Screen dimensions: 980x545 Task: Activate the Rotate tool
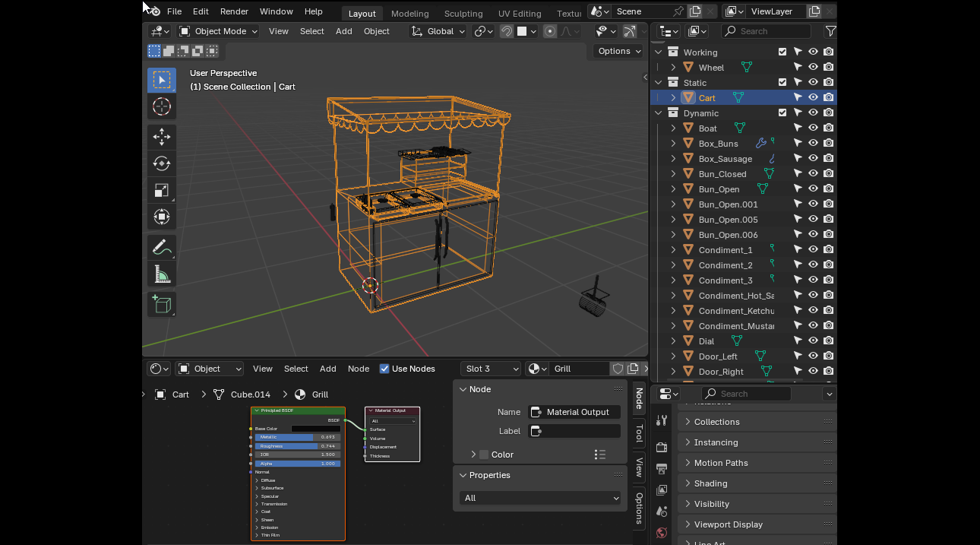click(x=161, y=163)
